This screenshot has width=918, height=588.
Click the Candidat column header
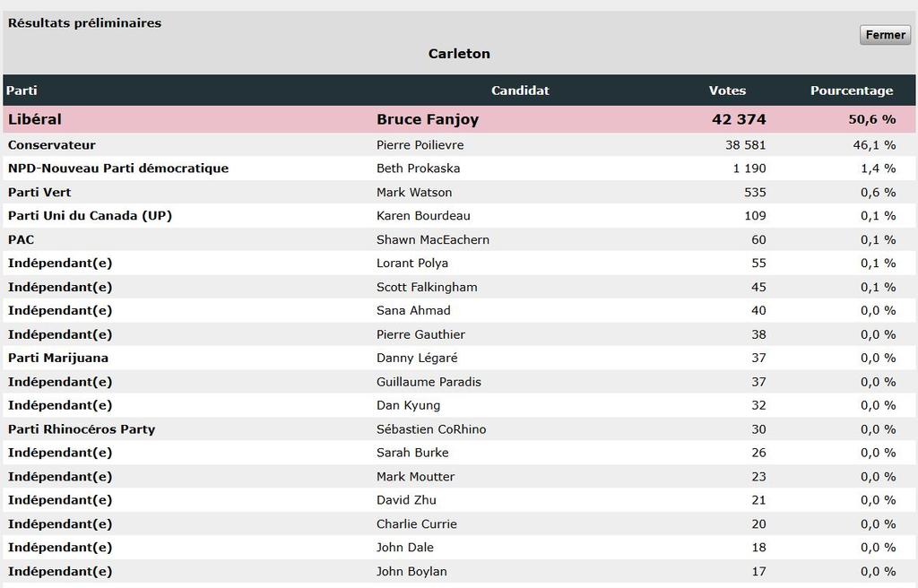[520, 91]
